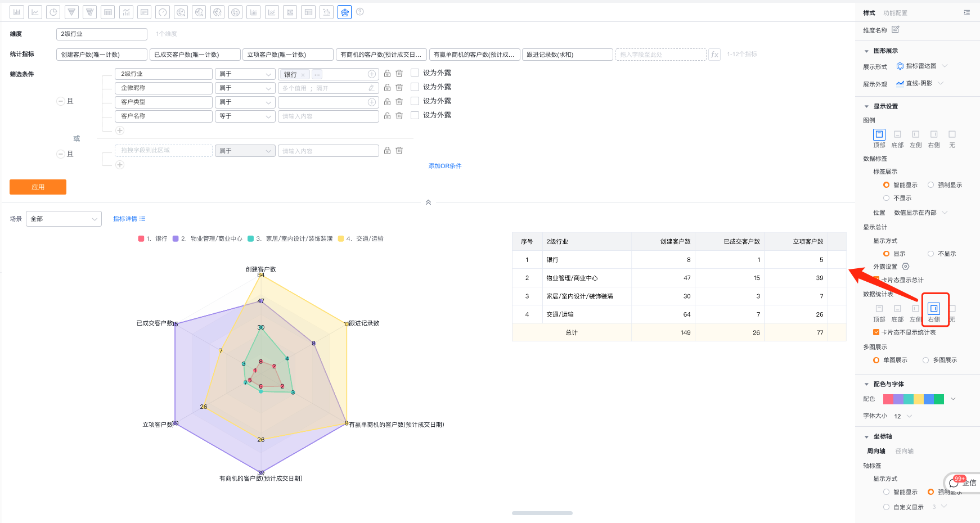Set legend position to 底部
Screen dimensions: 980x523
tap(897, 134)
